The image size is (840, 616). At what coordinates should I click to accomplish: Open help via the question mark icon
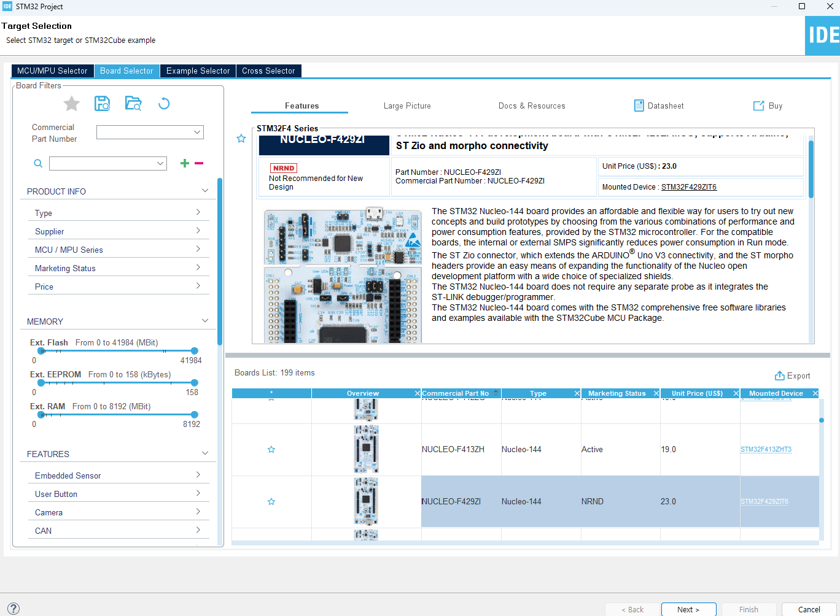click(14, 609)
